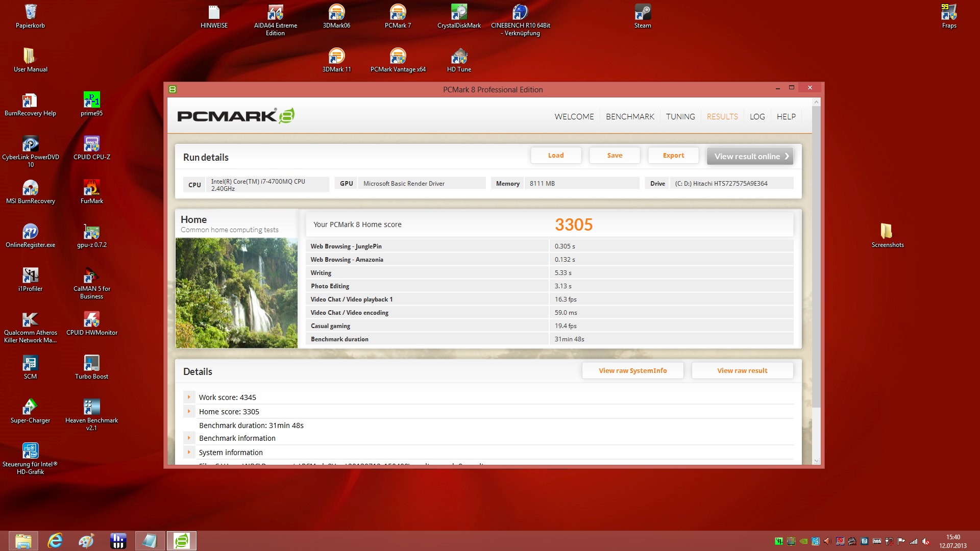The width and height of the screenshot is (980, 551).
Task: Click the Home score value 3305
Action: 574,225
